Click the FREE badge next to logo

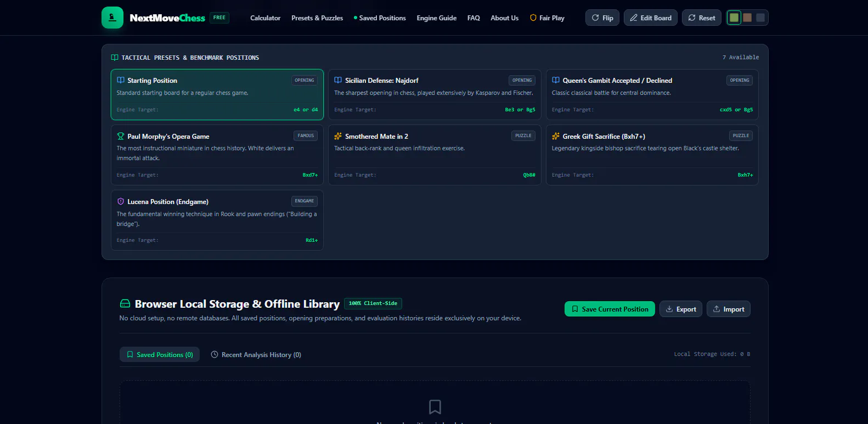tap(219, 18)
